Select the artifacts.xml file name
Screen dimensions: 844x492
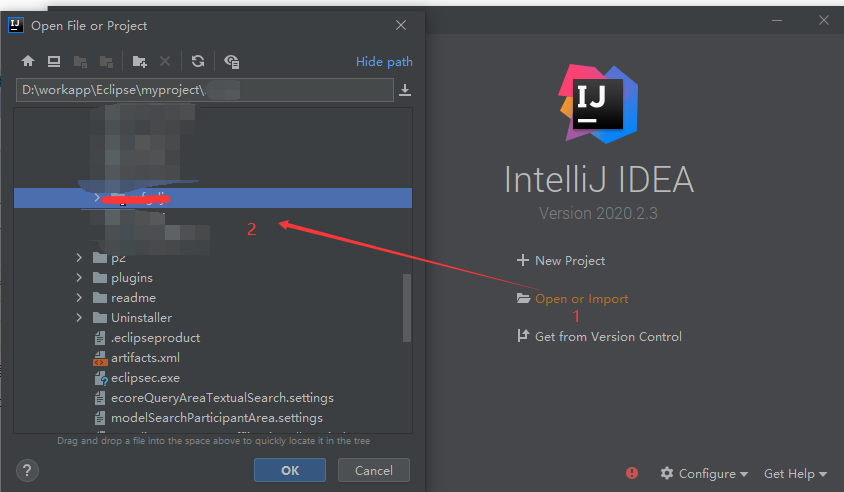click(145, 358)
